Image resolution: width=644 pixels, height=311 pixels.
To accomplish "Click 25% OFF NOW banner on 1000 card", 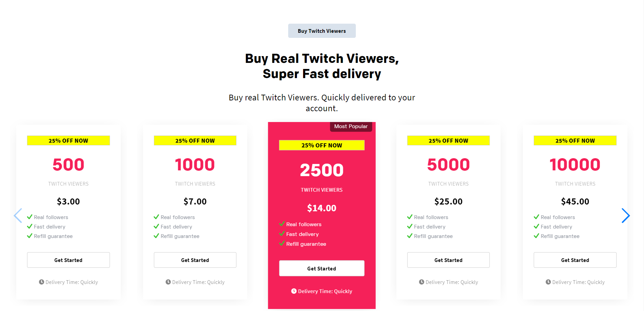I will click(195, 141).
